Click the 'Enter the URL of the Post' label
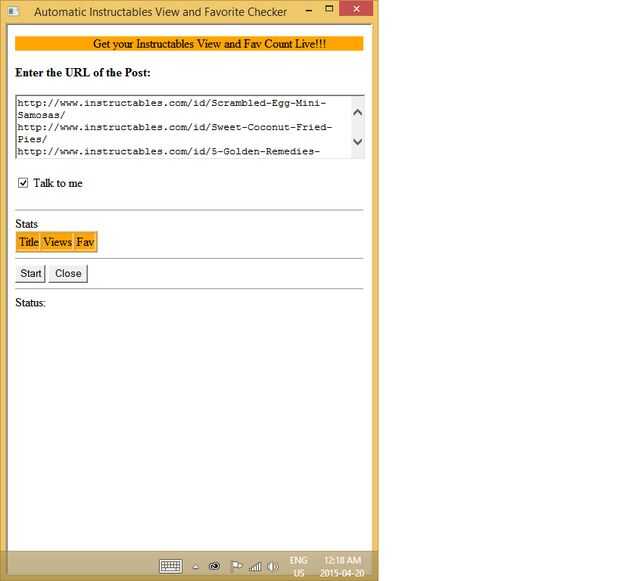The width and height of the screenshot is (620, 581). [x=83, y=73]
